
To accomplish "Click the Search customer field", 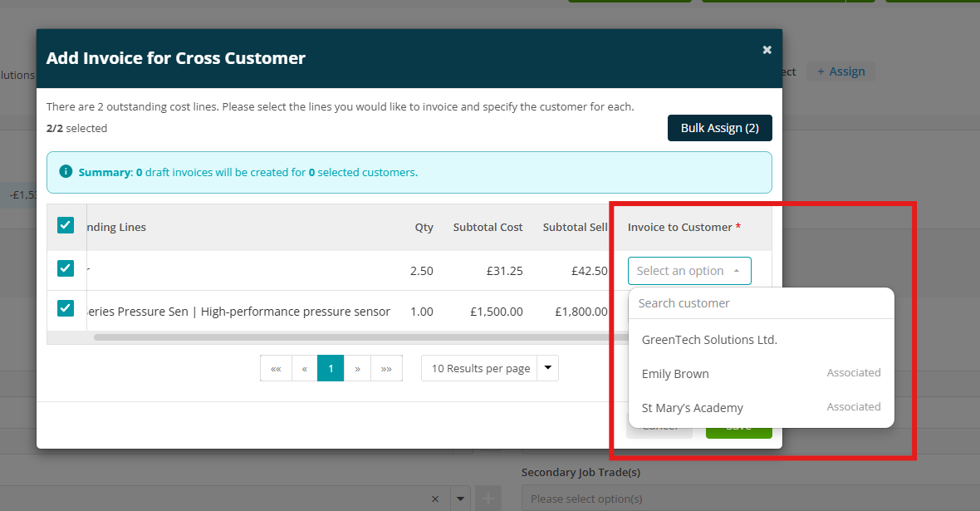I will tap(762, 303).
